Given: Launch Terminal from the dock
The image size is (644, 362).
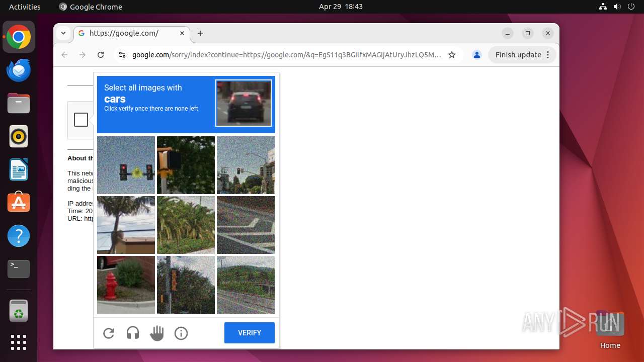Looking at the screenshot, I should 19,269.
